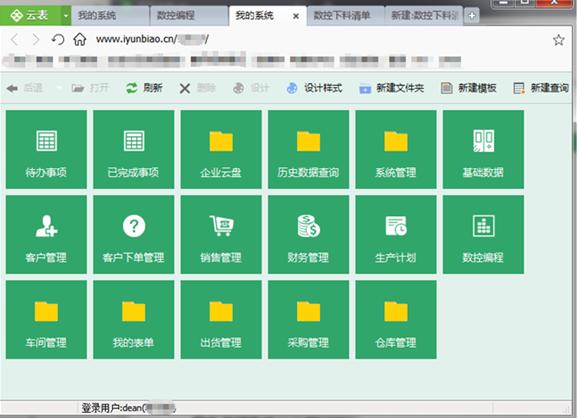Open the 生产计划 tile
Viewport: 577px width, 418px height.
coord(396,234)
